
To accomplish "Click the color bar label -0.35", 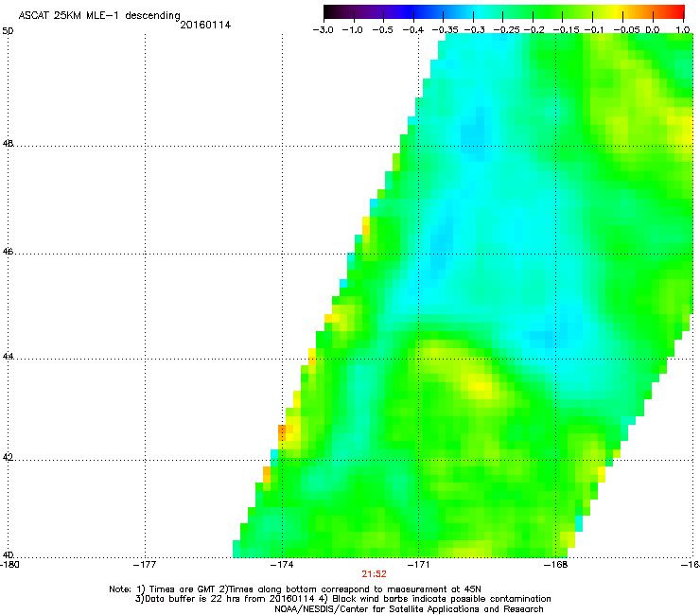I will [x=446, y=30].
